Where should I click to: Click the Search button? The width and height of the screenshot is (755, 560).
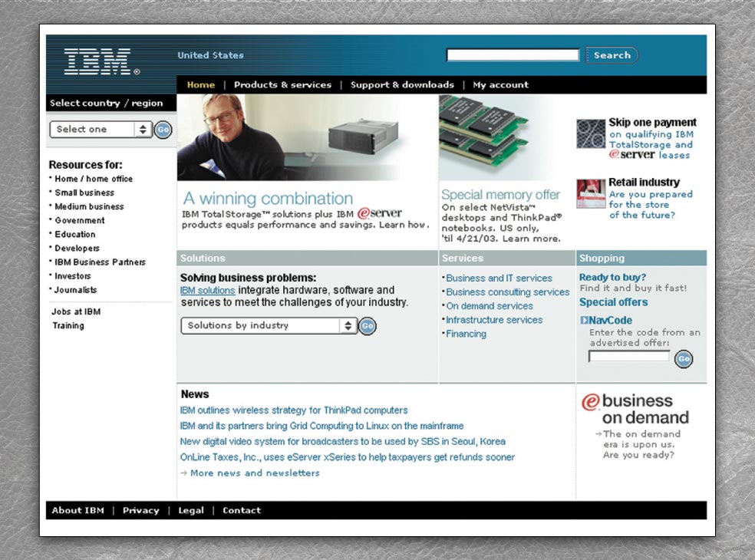coord(612,55)
